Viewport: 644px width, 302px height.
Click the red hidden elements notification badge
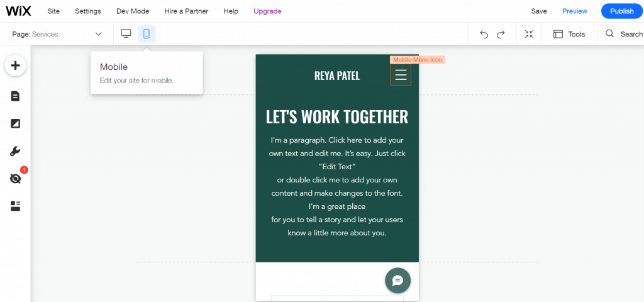24,169
